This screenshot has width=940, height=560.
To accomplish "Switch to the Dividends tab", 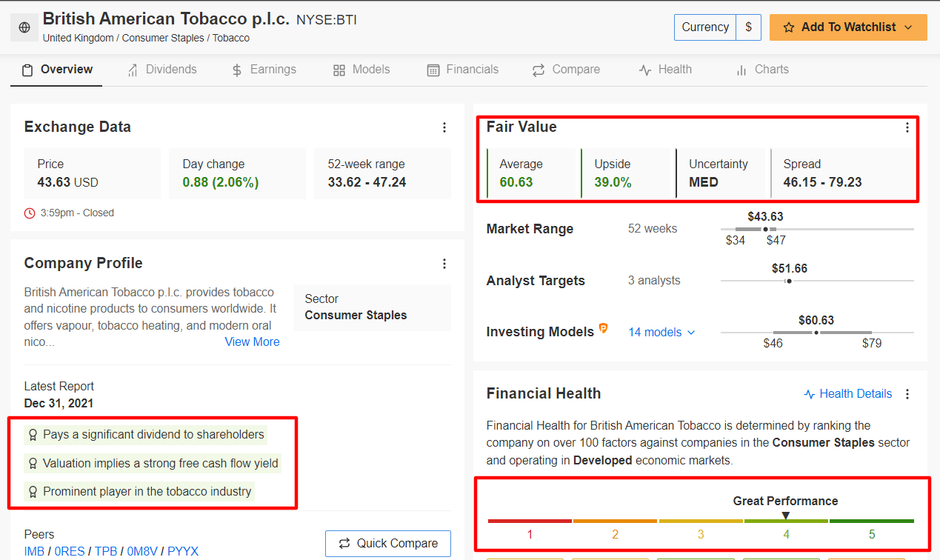I will pos(162,70).
